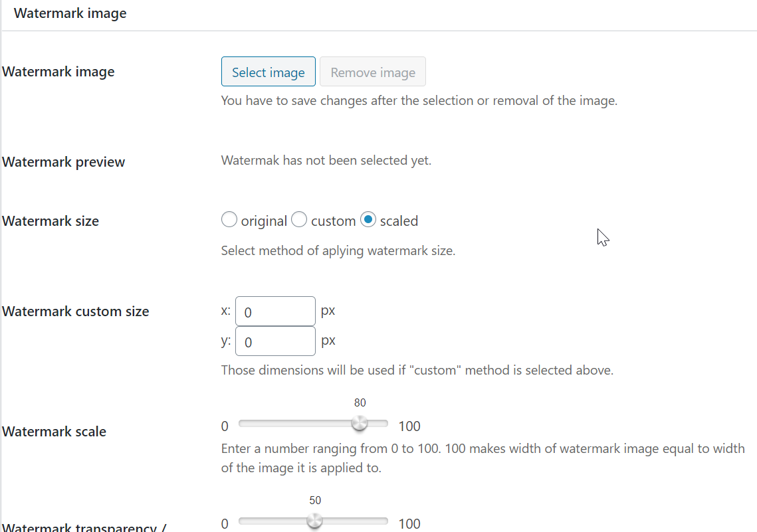This screenshot has height=532, width=757.
Task: Click the Select image button
Action: pos(268,72)
